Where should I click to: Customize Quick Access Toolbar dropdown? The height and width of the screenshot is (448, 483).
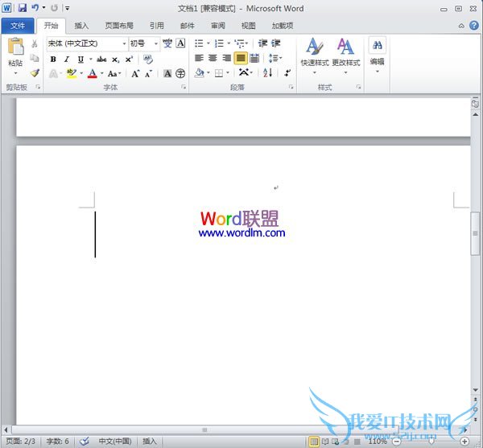click(67, 8)
